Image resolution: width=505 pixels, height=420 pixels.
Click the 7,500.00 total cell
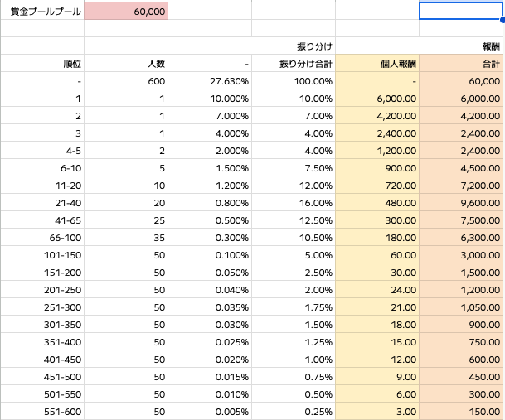tap(461, 220)
